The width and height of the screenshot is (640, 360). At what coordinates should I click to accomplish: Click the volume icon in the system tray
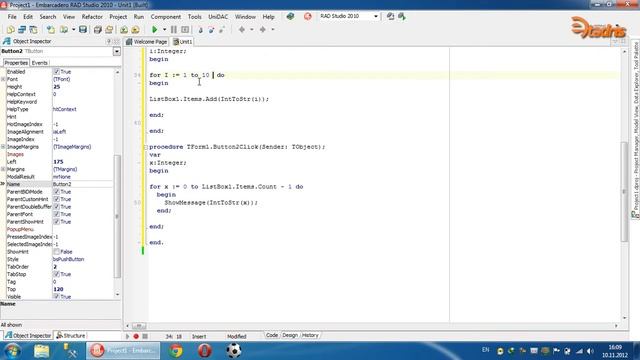[x=590, y=351]
